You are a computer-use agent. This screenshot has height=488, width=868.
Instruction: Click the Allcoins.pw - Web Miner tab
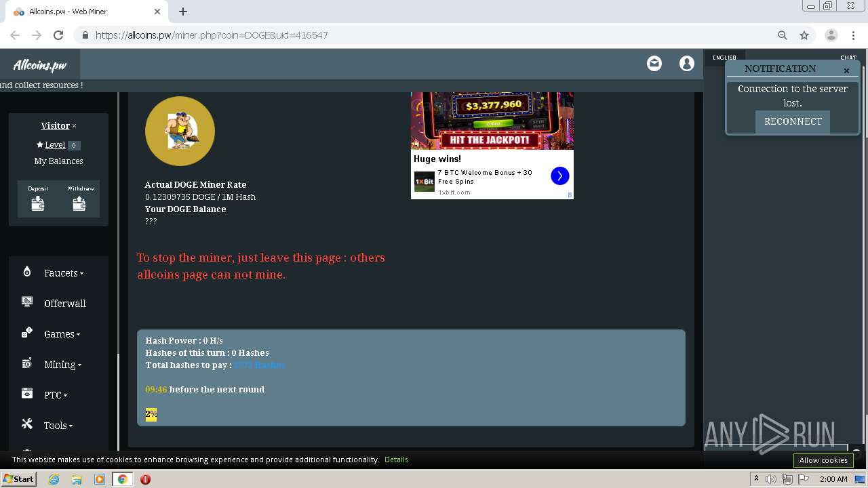(86, 12)
